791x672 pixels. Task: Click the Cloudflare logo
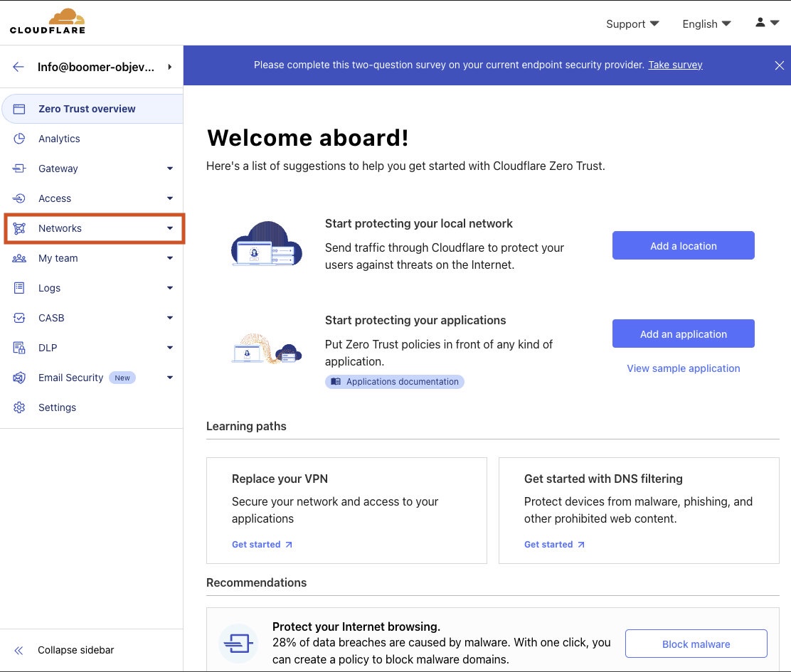click(x=48, y=21)
